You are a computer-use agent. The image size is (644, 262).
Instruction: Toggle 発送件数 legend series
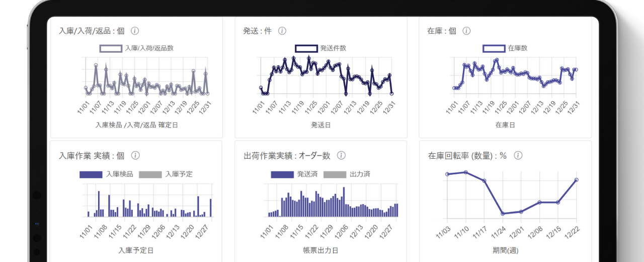tap(320, 48)
